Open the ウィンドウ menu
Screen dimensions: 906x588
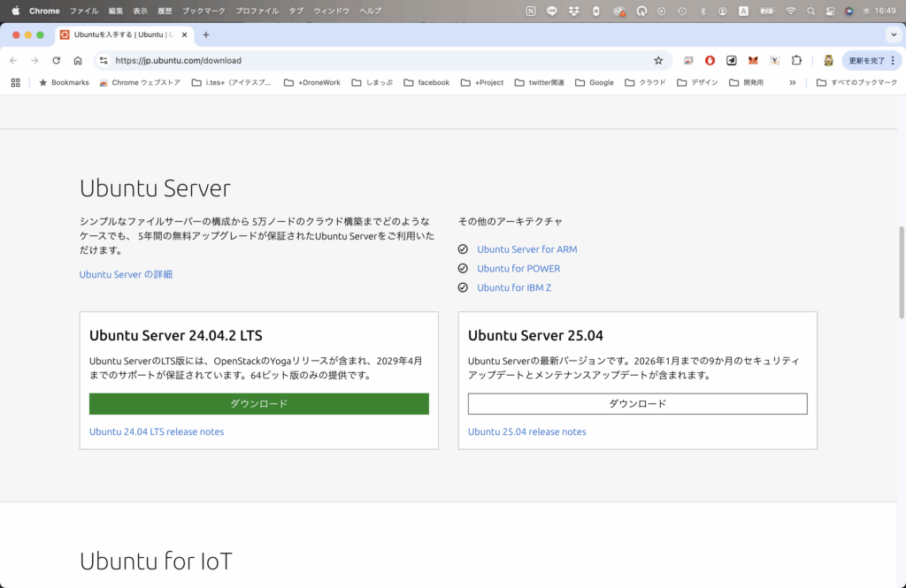[332, 11]
